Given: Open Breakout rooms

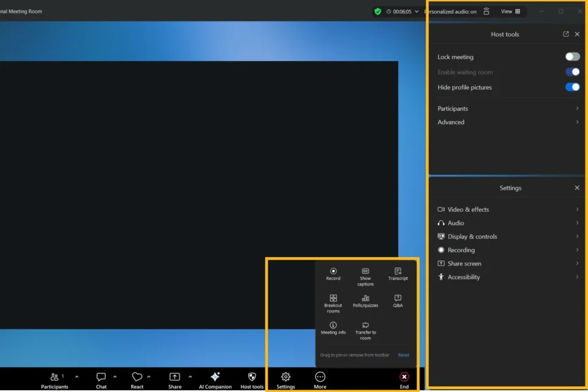Looking at the screenshot, I should pyautogui.click(x=333, y=303).
